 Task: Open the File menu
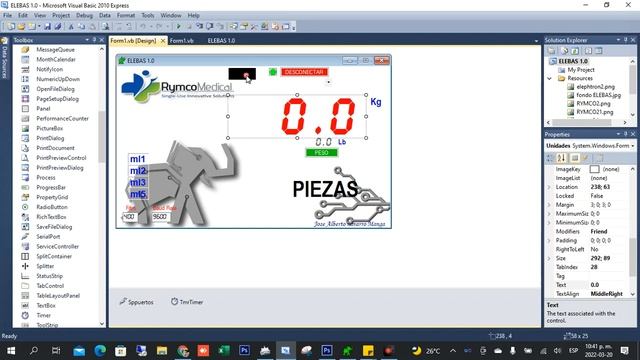click(7, 15)
